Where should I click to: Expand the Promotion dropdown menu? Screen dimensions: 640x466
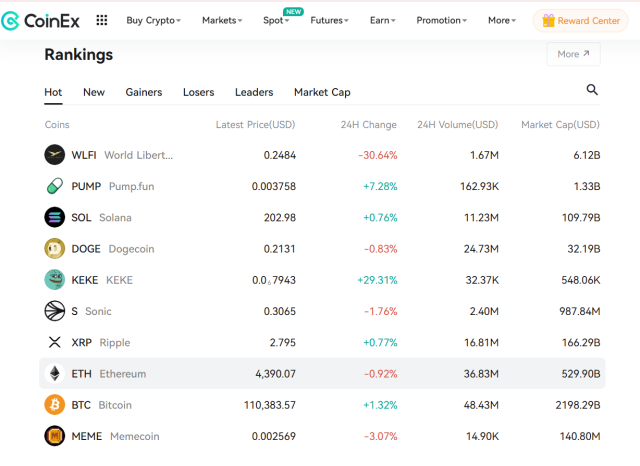point(442,20)
